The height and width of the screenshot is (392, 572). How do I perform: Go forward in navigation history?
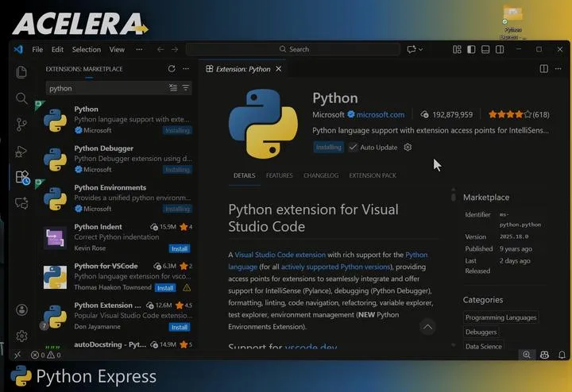[175, 49]
